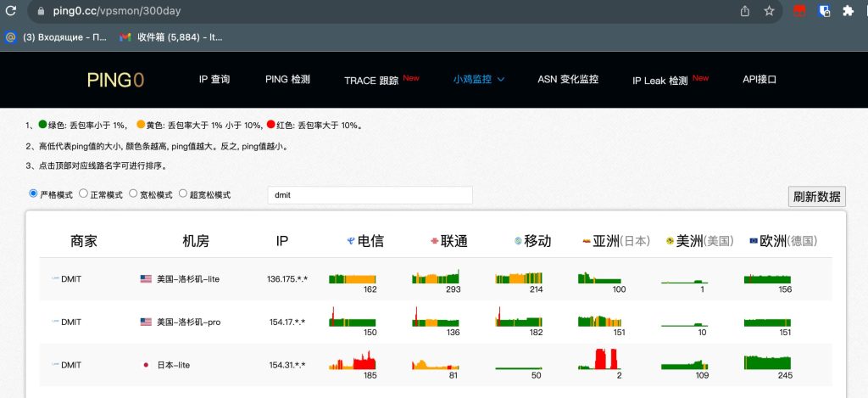The width and height of the screenshot is (868, 398).
Task: Open the red extension icon in toolbar
Action: tap(799, 10)
